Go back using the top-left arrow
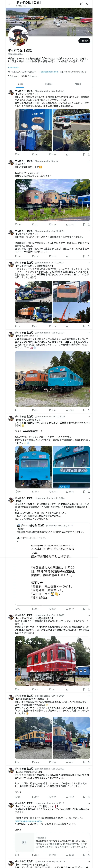Image resolution: width=98 pixels, height=868 pixels. pyautogui.click(x=9, y=4)
